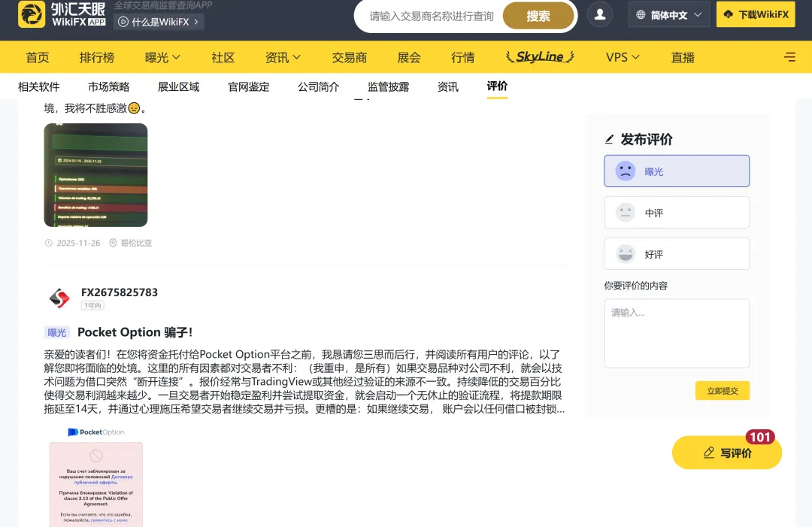Click the clock icon beside 2025-11-26
812x527 pixels.
click(49, 243)
